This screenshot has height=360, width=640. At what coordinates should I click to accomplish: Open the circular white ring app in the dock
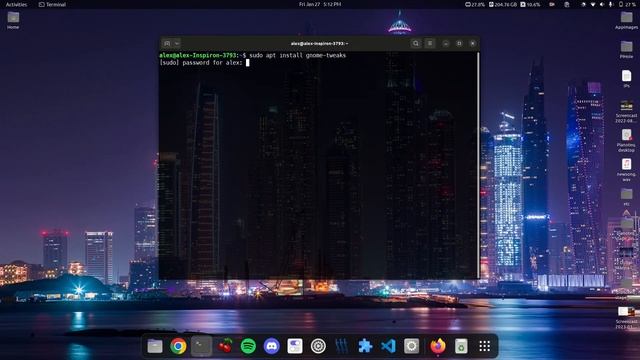tap(318, 346)
